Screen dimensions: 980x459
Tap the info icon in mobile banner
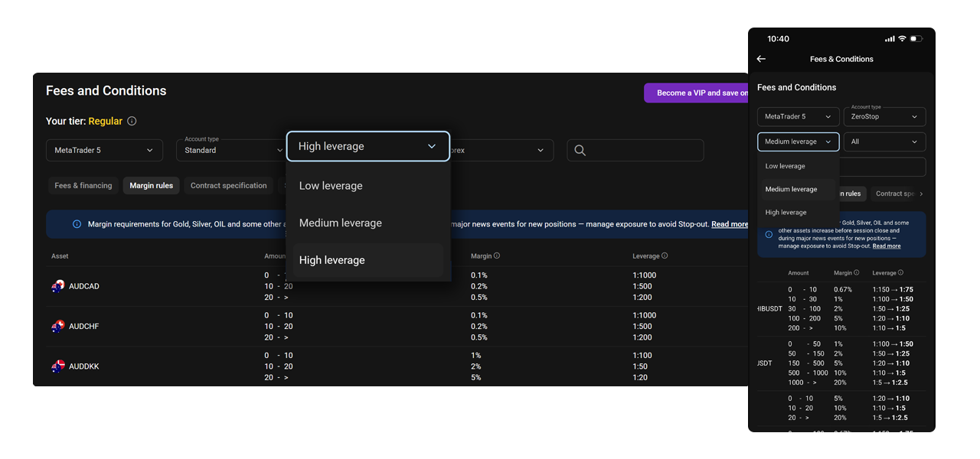pos(769,235)
